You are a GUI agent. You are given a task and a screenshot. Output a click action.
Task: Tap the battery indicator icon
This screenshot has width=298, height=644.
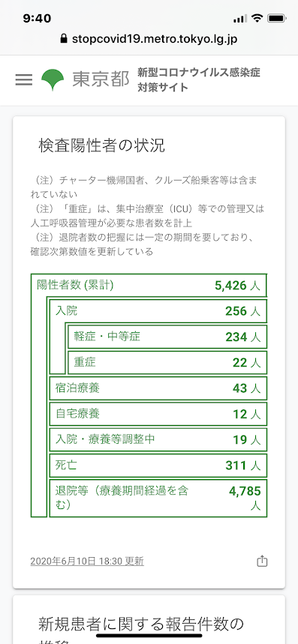pos(276,19)
